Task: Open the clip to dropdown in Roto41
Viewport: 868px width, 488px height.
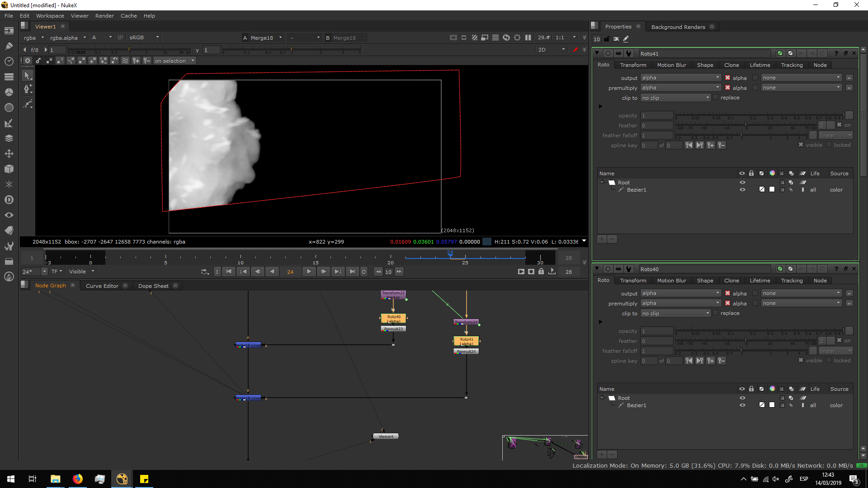Action: pyautogui.click(x=675, y=98)
